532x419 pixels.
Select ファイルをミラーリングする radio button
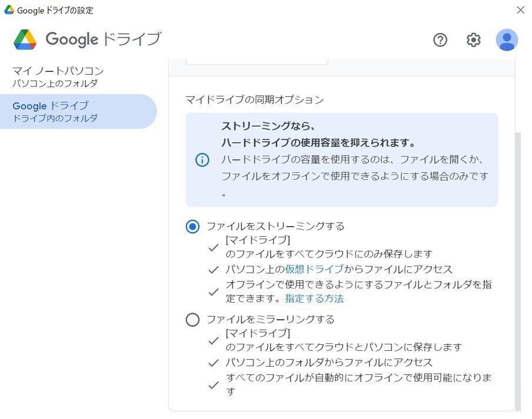[192, 320]
